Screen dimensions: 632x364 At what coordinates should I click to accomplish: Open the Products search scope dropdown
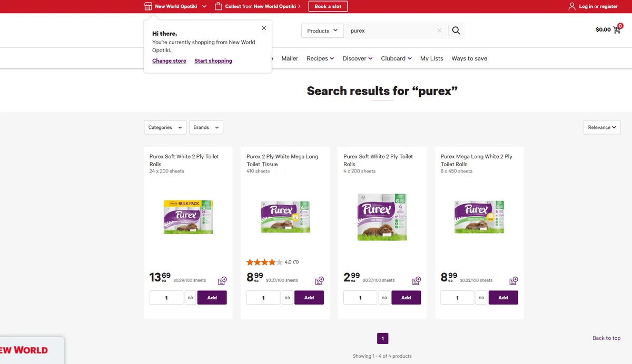pyautogui.click(x=322, y=31)
